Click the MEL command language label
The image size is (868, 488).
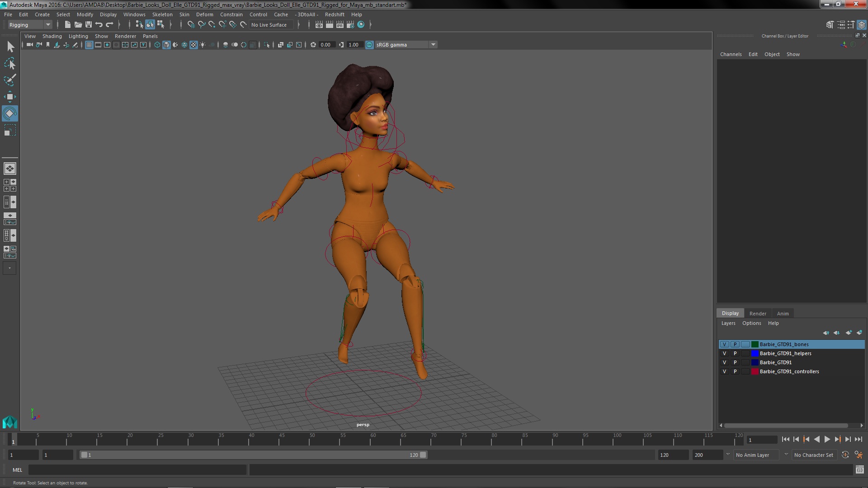click(17, 470)
